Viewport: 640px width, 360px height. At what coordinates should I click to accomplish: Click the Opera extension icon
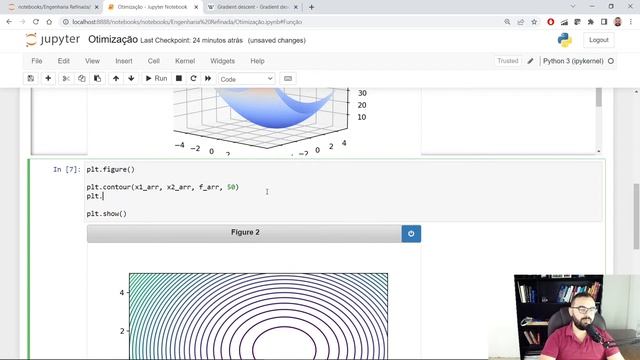[551, 22]
